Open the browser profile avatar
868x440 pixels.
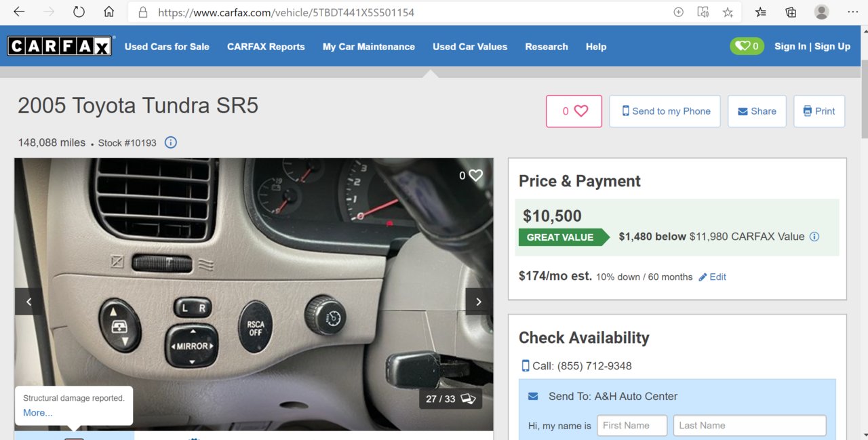(821, 12)
